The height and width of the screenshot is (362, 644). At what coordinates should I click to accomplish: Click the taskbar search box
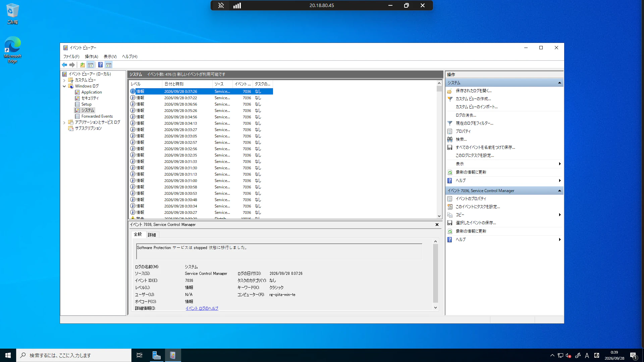[x=74, y=355]
